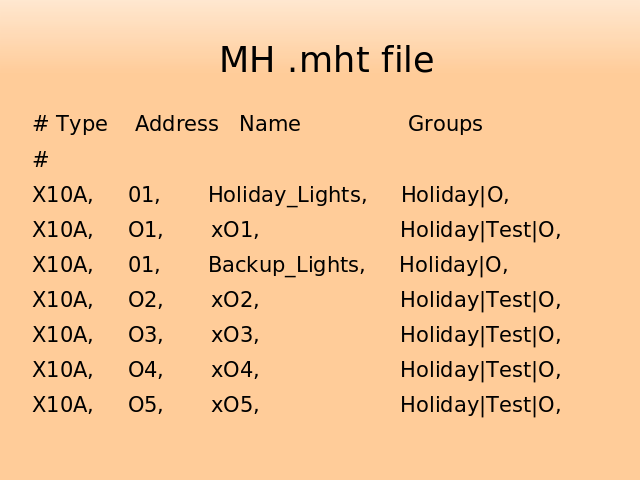Select the "xO4" name entry

coord(235,371)
